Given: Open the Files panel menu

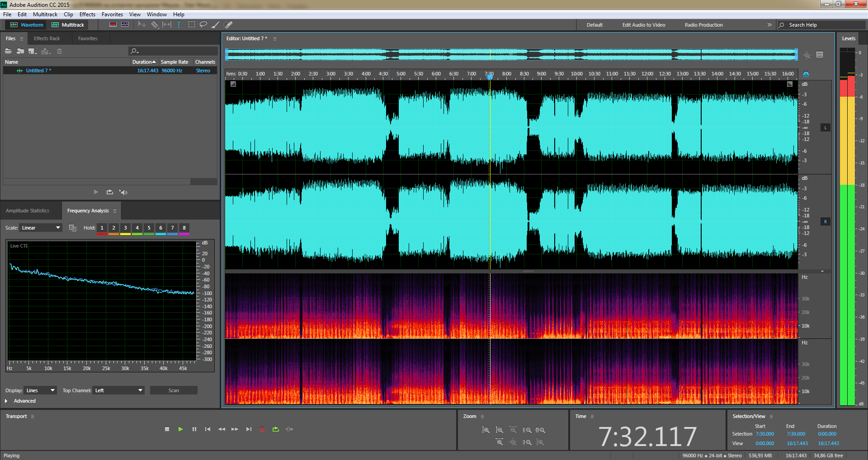Looking at the screenshot, I should coord(21,38).
